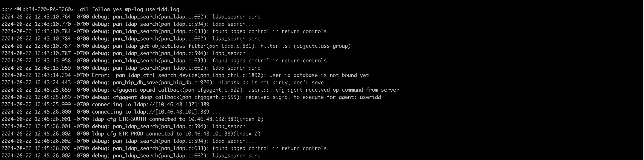Image resolution: width=644 pixels, height=160 pixels.
Task: Click the 'tail follow yes mp-log' command text
Action: 110,9
